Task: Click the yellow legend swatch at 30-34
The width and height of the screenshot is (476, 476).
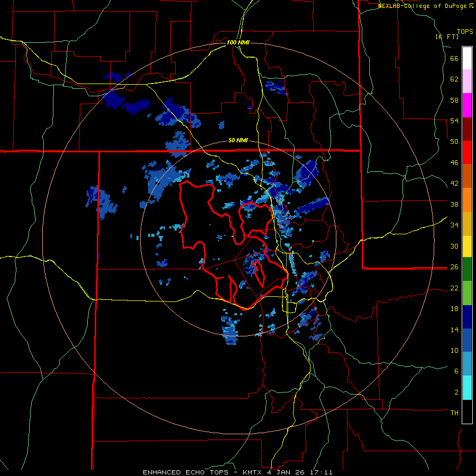Action: point(467,246)
